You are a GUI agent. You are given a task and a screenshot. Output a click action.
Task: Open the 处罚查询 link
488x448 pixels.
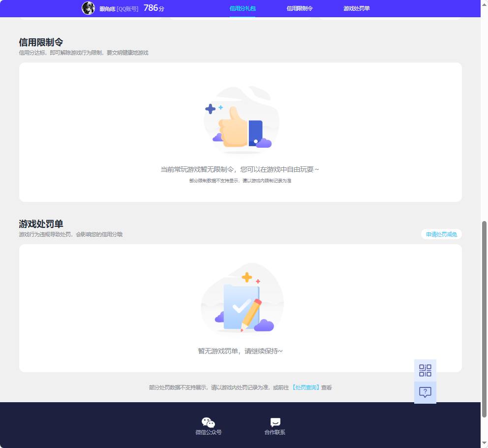305,387
